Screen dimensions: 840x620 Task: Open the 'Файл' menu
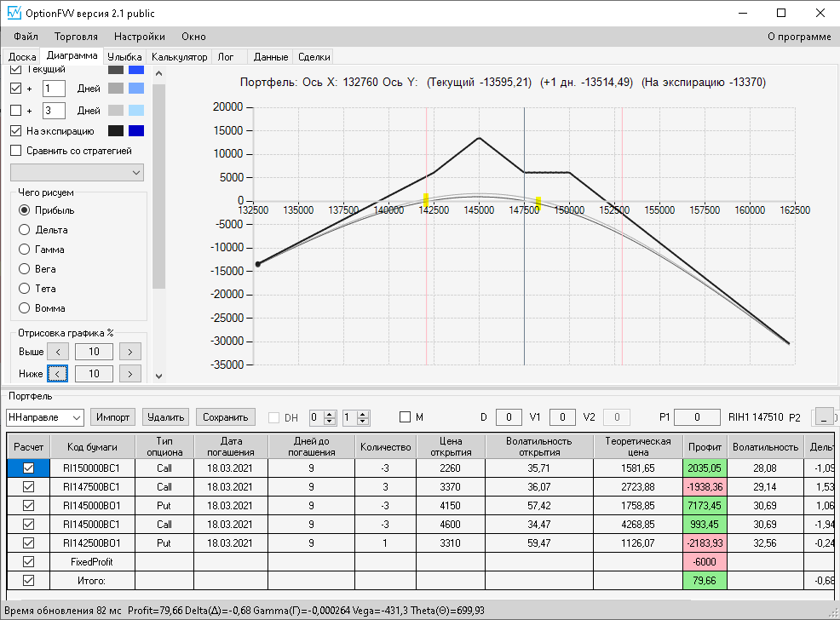26,37
